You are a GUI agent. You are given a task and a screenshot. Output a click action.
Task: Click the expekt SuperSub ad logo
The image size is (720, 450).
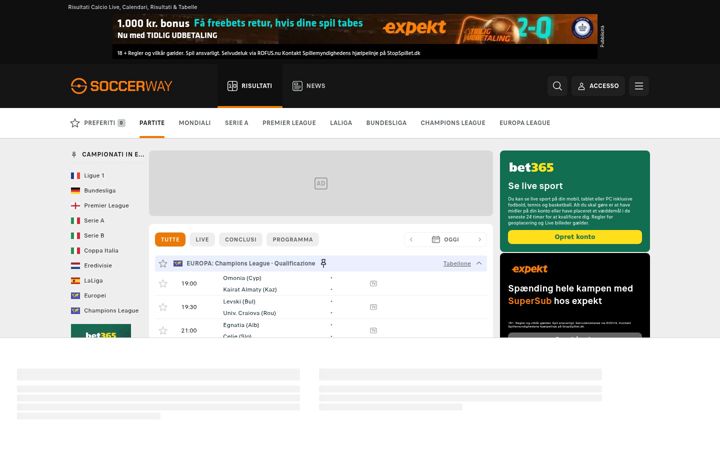[x=530, y=269]
